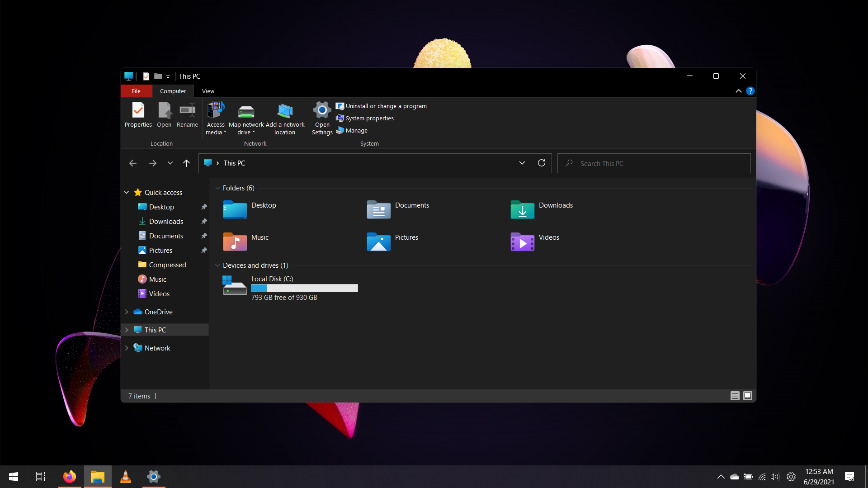
Task: Open Map network drive
Action: (246, 118)
